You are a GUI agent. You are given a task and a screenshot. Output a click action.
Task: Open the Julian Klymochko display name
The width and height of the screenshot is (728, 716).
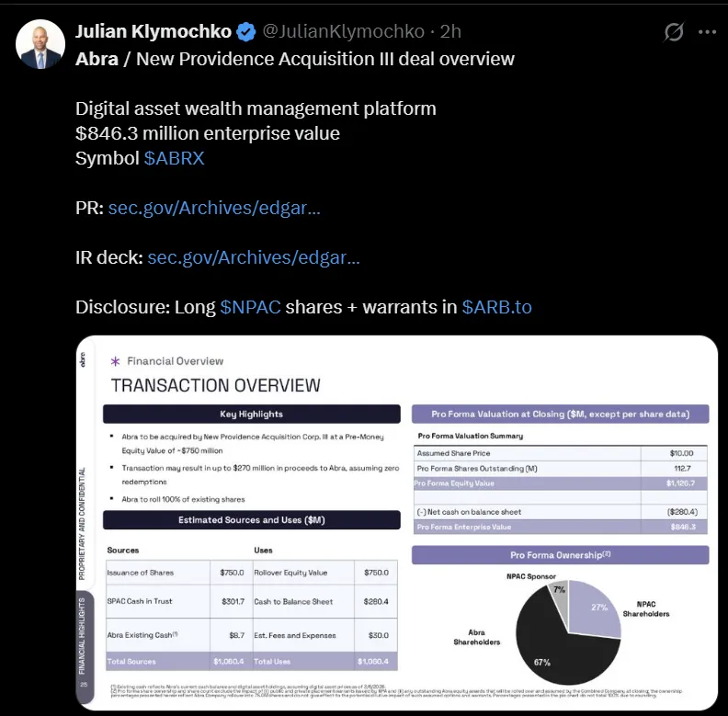tap(152, 32)
